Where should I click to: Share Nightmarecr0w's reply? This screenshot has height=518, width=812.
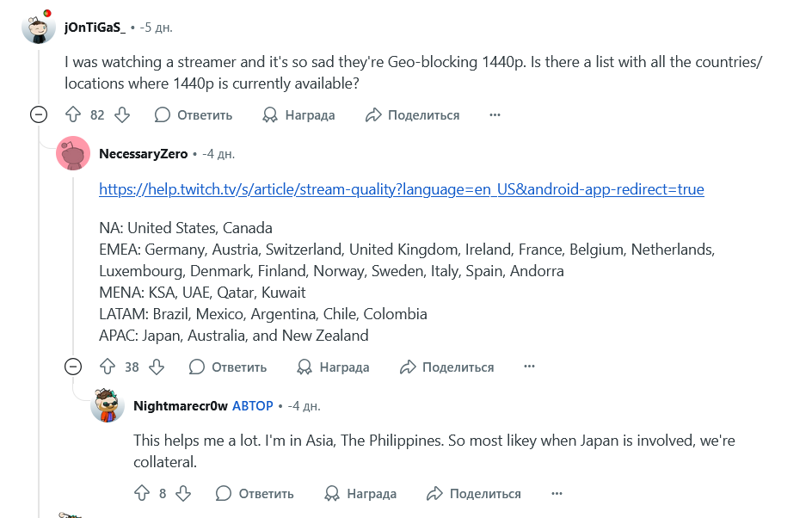click(474, 493)
